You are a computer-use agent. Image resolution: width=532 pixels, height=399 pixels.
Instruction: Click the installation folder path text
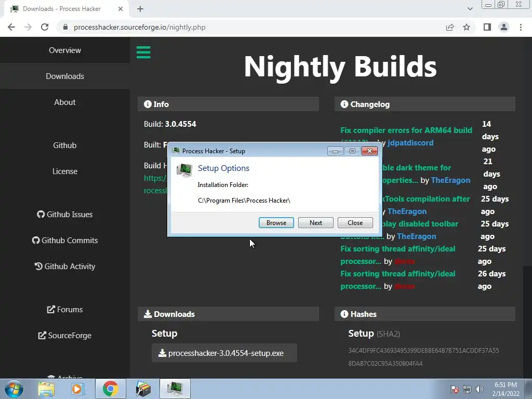[x=244, y=201]
